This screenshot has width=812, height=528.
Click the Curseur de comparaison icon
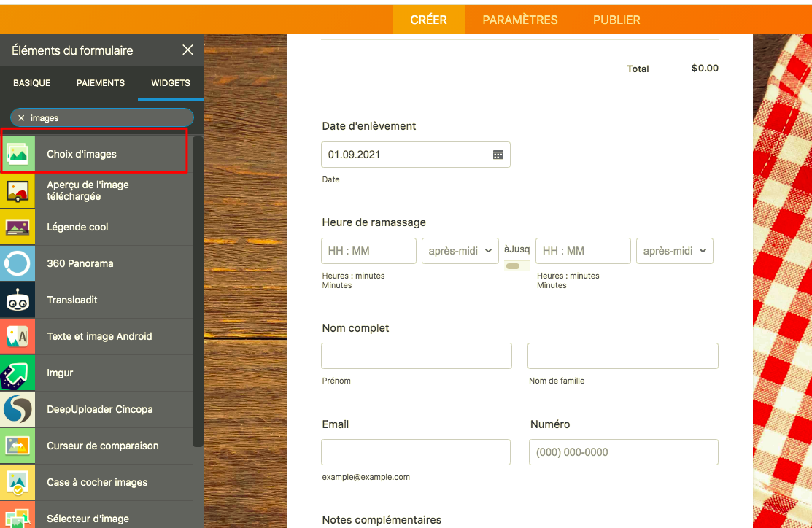click(x=18, y=446)
